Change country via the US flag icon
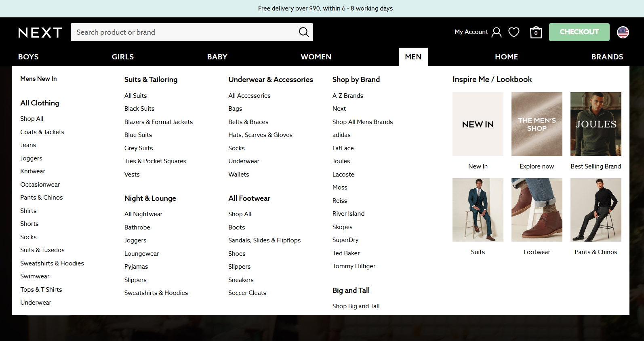The height and width of the screenshot is (341, 644). tap(623, 32)
